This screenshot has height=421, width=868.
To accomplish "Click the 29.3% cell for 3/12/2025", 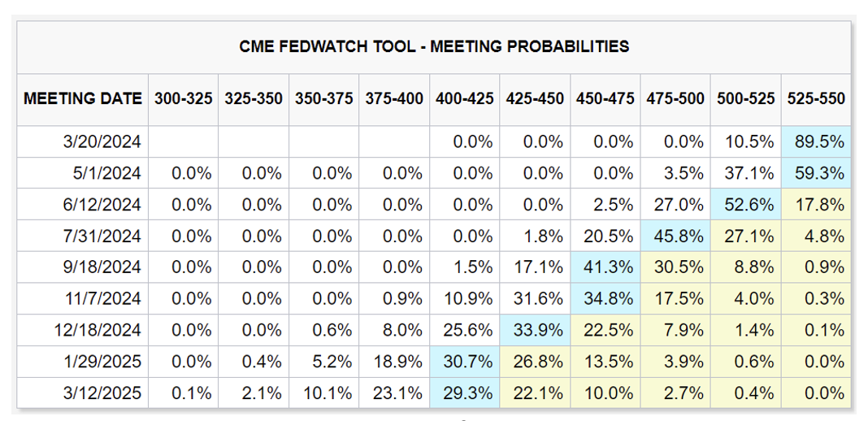I will (x=465, y=394).
